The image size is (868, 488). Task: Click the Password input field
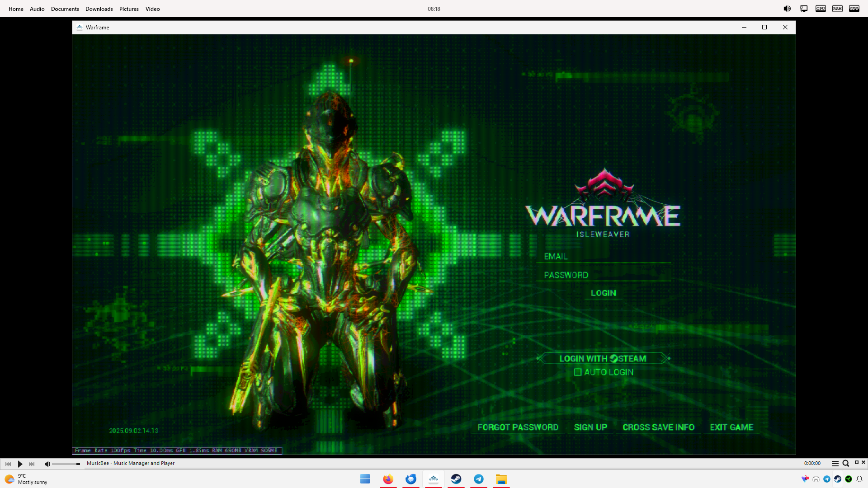[603, 275]
